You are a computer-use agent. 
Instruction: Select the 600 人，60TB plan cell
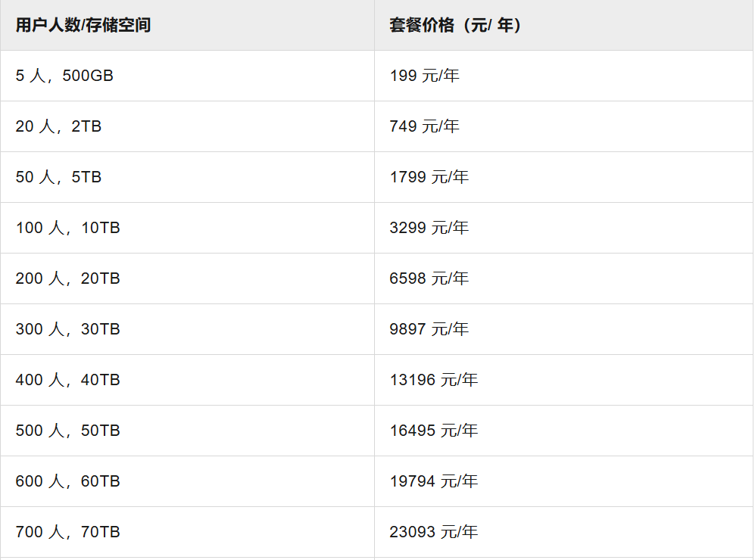click(x=67, y=481)
